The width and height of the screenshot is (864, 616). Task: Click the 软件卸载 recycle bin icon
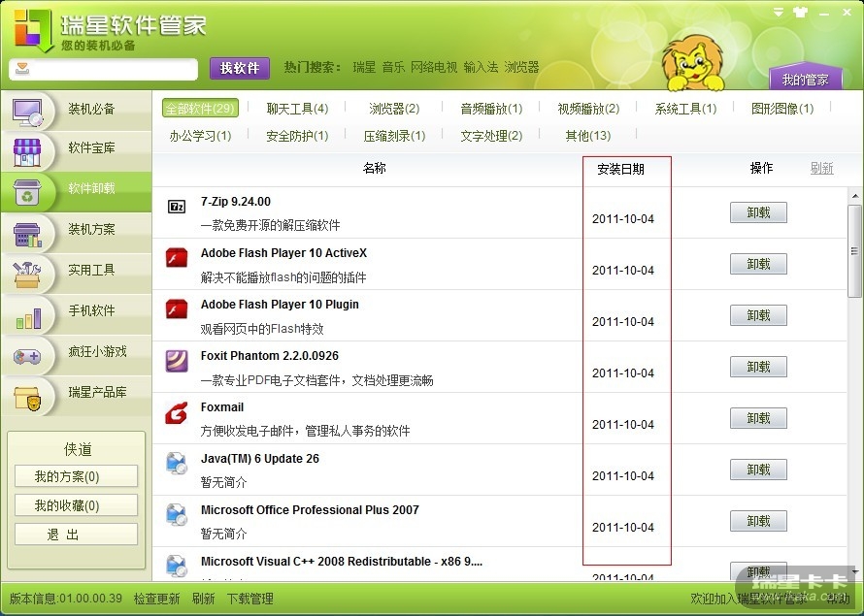point(27,193)
